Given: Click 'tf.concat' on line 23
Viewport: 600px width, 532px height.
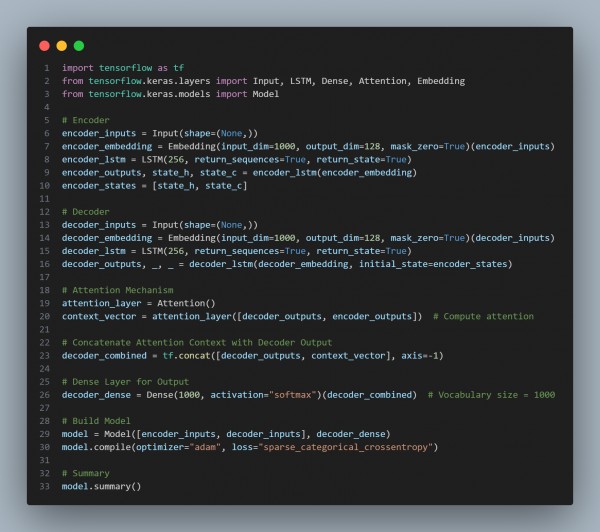Looking at the screenshot, I should (186, 356).
